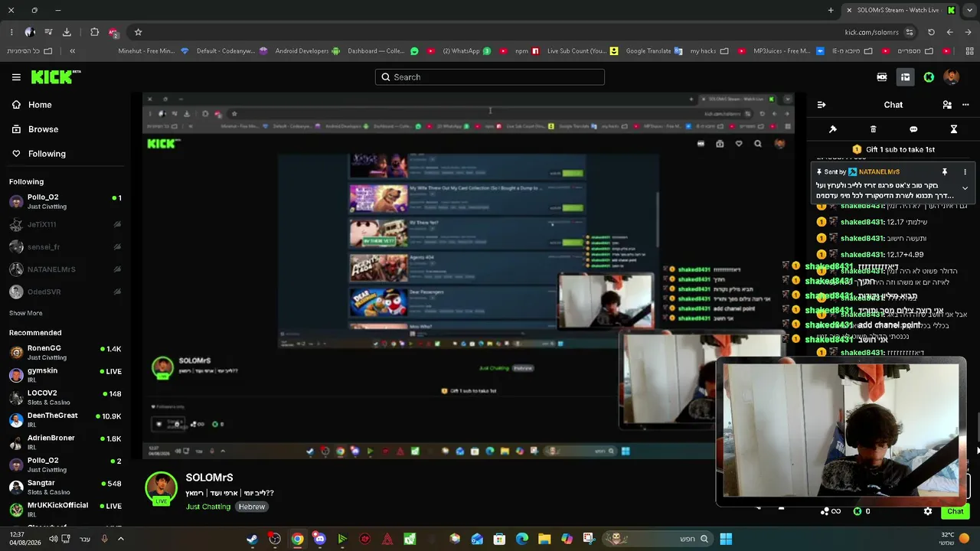Show hidden system tray icons

[120, 539]
